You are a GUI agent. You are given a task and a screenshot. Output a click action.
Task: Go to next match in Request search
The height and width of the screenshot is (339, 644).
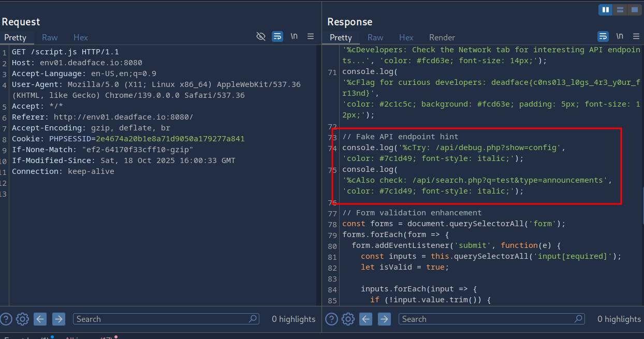(x=58, y=319)
